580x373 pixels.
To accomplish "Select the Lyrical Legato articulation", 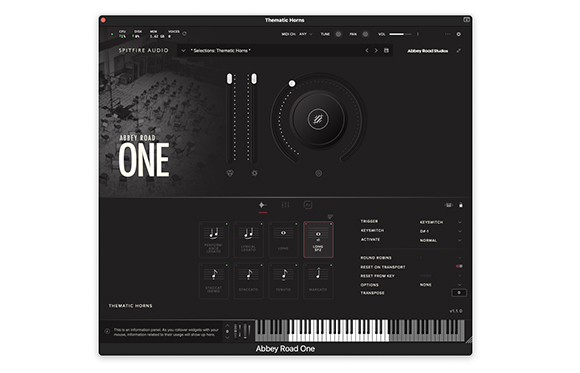I will pyautogui.click(x=248, y=239).
